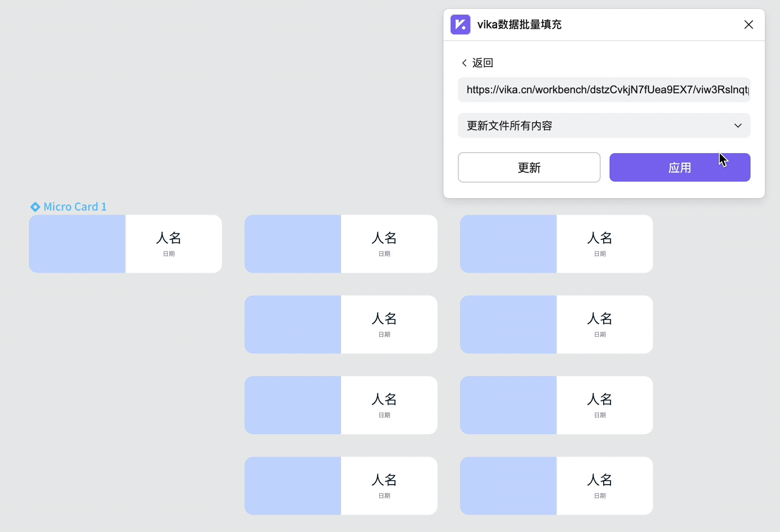Select blue image area of top right-column card
The image size is (780, 532).
pos(508,244)
